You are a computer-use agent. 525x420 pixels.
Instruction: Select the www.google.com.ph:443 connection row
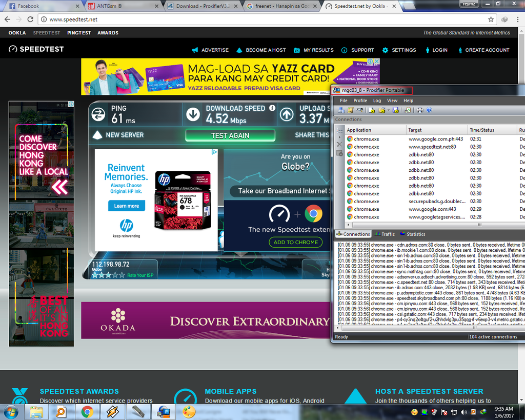click(435, 139)
